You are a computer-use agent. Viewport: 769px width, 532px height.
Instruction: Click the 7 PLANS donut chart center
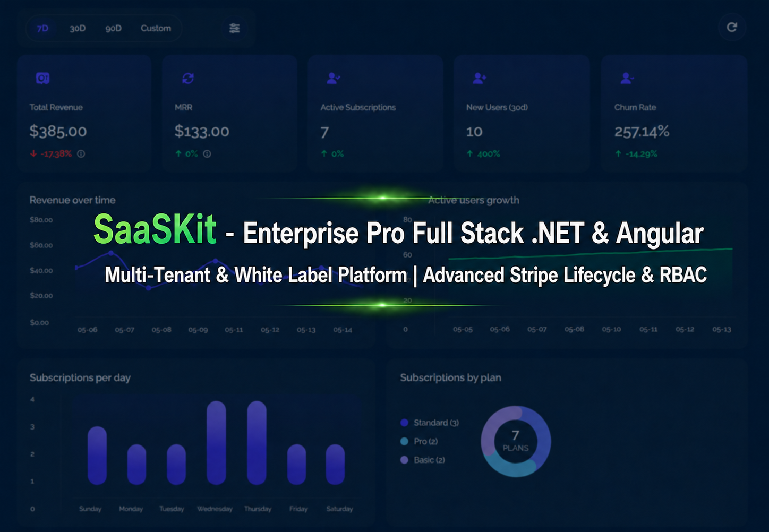[x=516, y=441]
